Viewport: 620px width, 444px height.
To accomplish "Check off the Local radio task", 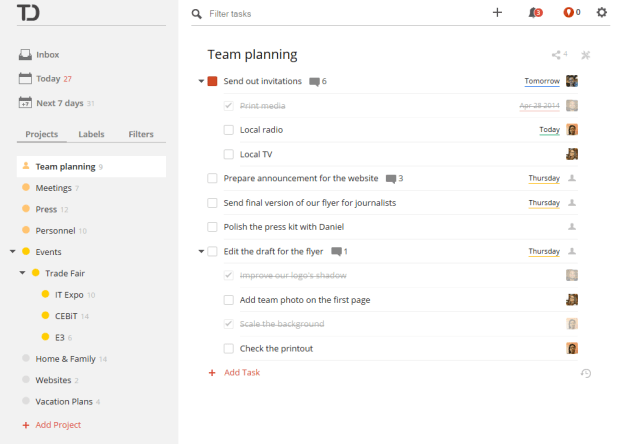I will tap(229, 130).
